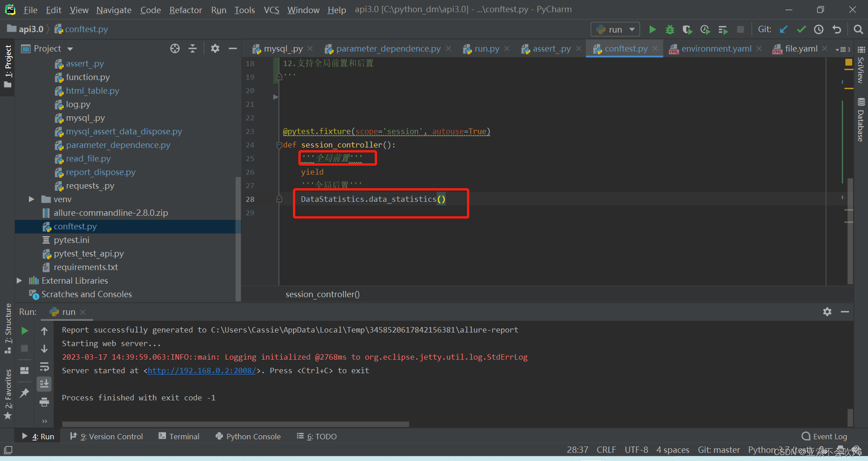Locate current file with Project panel target icon
This screenshot has height=461, width=868.
pos(175,48)
